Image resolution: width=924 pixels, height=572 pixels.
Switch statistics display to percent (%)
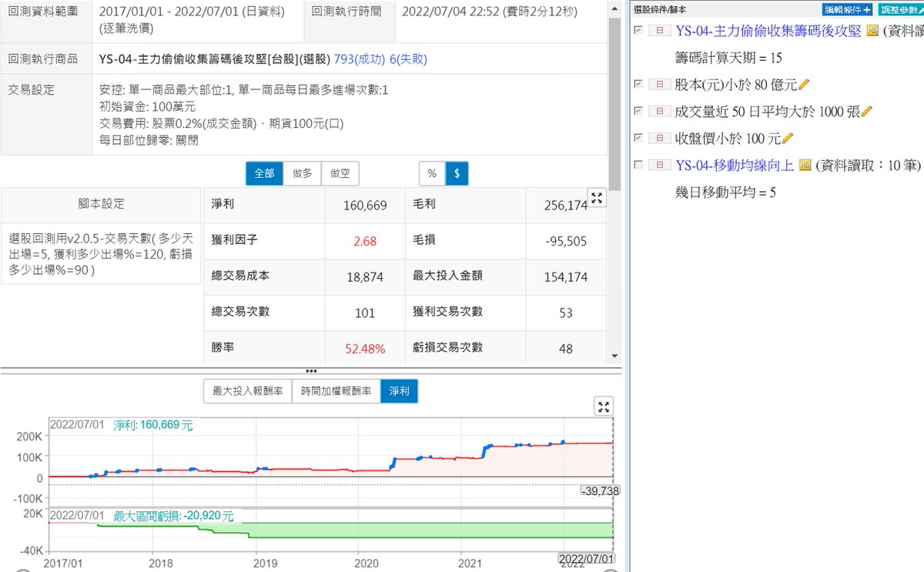pos(431,173)
